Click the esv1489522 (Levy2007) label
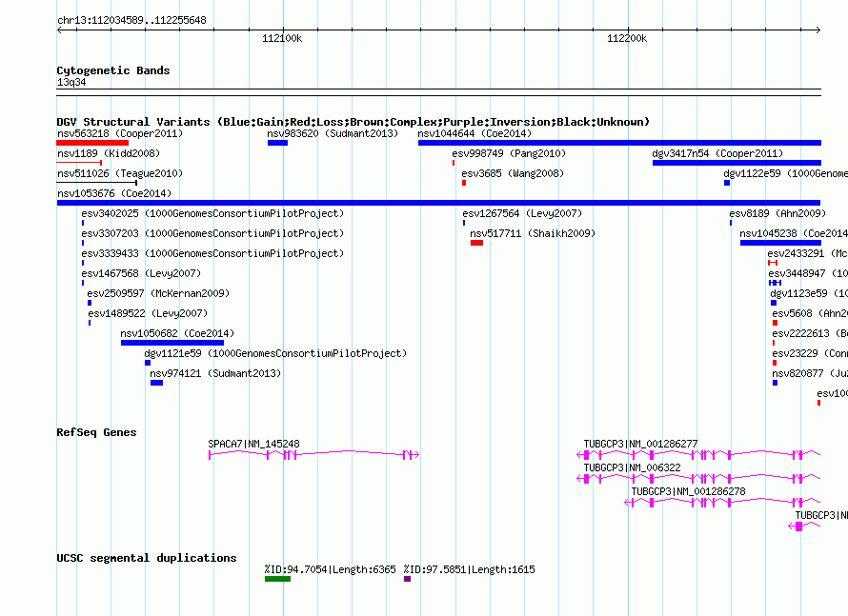 point(148,313)
